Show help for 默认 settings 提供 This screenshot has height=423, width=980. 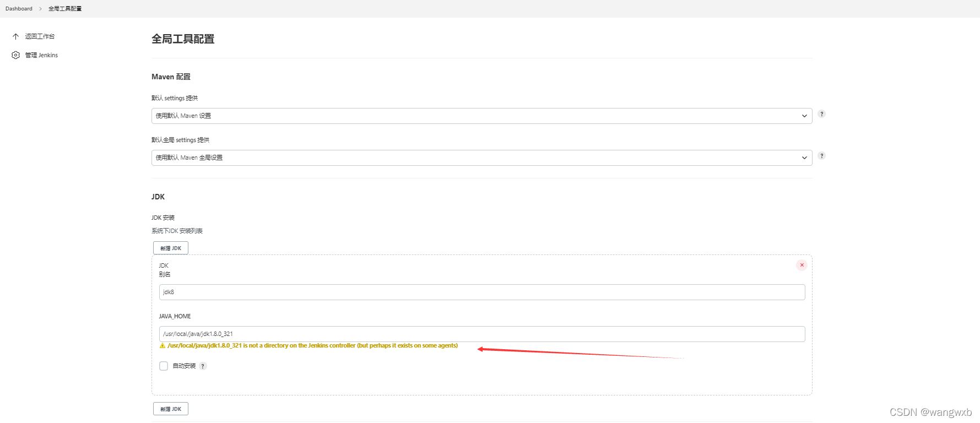tap(821, 114)
